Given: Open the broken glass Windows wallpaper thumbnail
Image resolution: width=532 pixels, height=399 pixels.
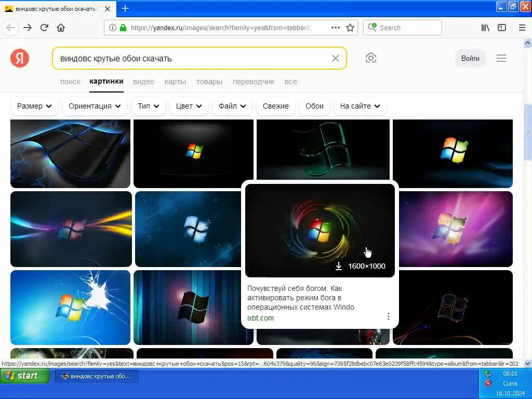Looking at the screenshot, I should (70, 308).
